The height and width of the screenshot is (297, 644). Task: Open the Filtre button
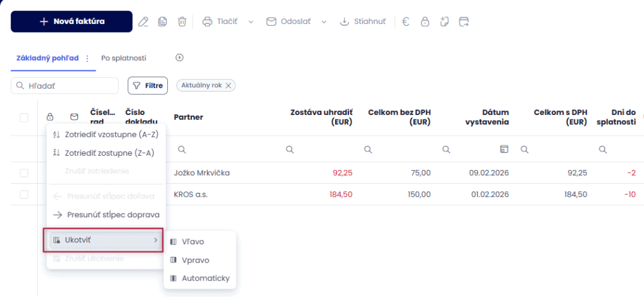[148, 85]
